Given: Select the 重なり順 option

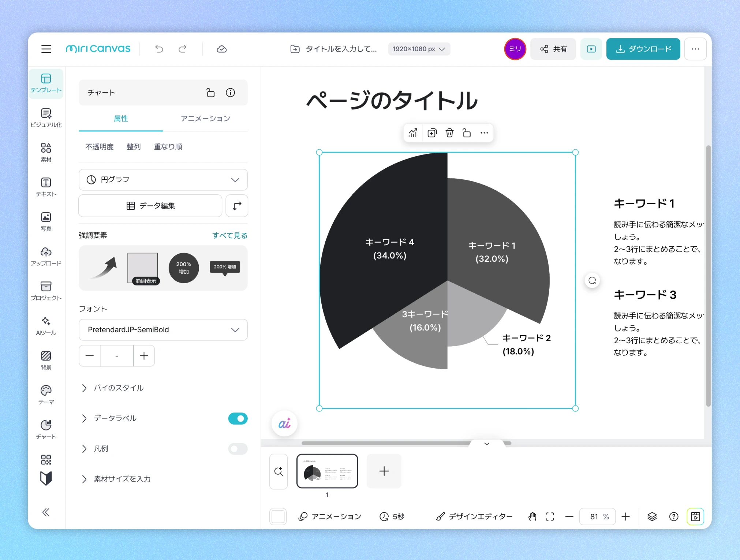Looking at the screenshot, I should (168, 147).
